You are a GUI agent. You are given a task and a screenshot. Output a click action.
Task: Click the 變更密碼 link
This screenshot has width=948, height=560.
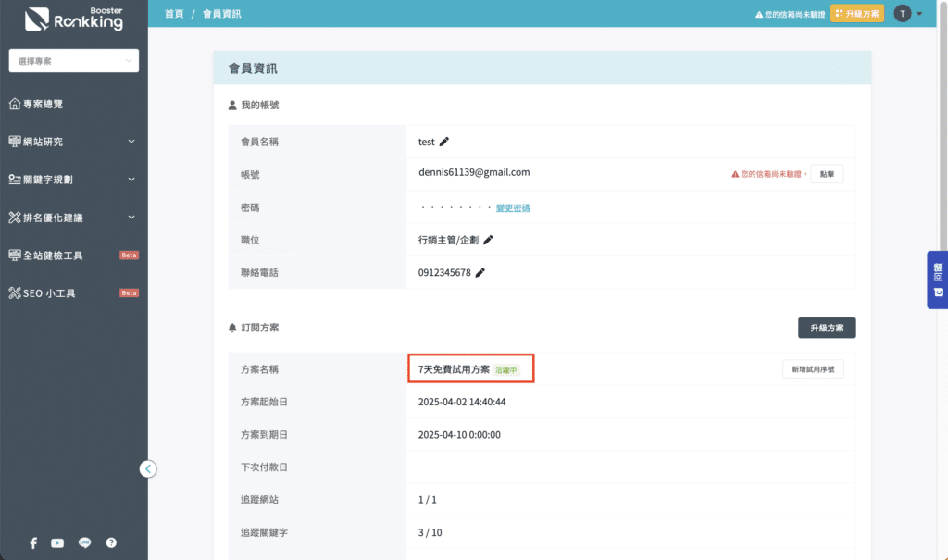pos(513,208)
